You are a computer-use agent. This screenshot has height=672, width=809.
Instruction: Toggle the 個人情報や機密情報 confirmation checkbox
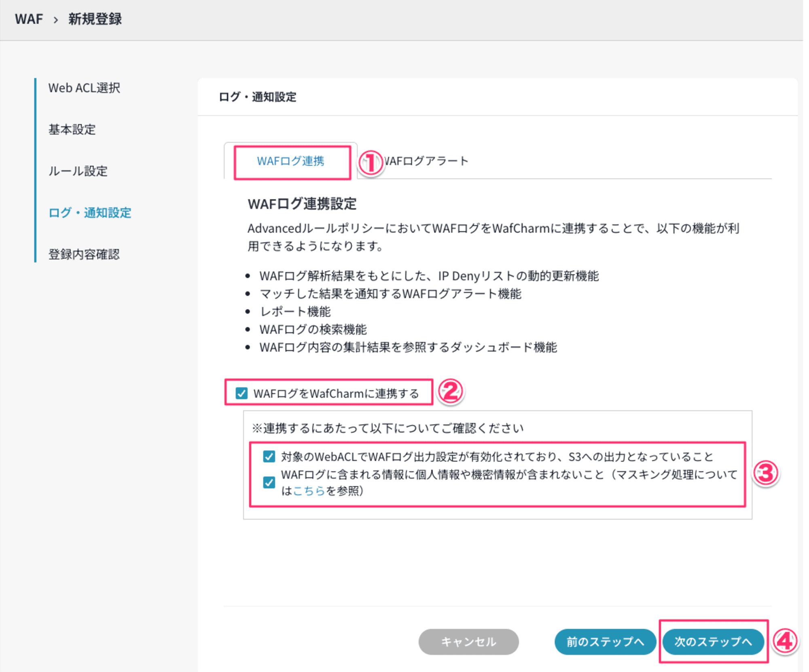coord(269,482)
